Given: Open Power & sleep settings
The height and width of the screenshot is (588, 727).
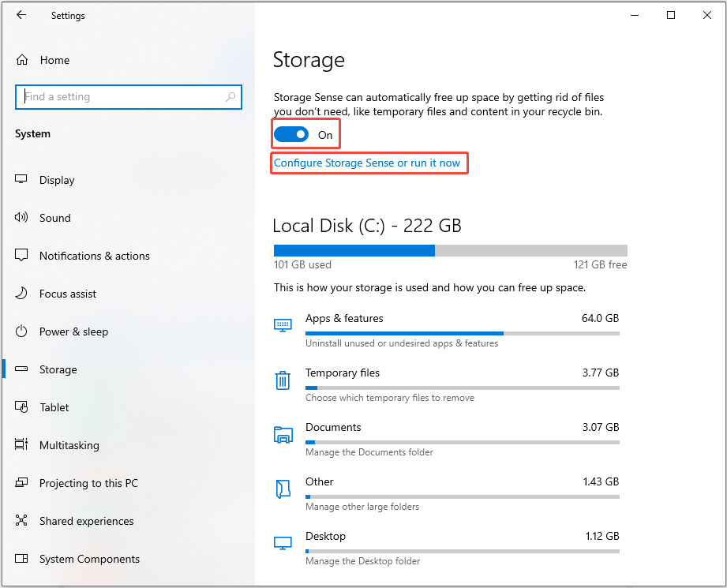Looking at the screenshot, I should 73,331.
